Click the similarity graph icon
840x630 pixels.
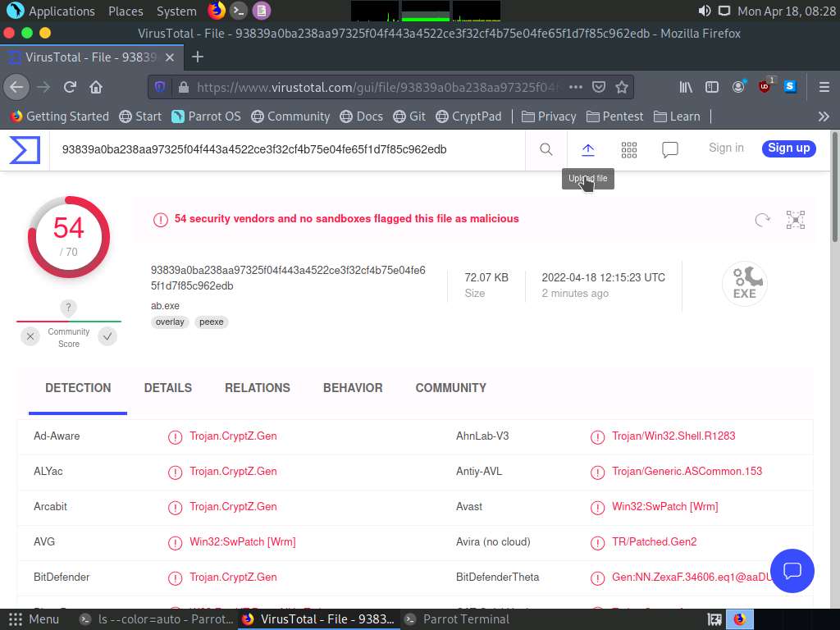point(795,219)
